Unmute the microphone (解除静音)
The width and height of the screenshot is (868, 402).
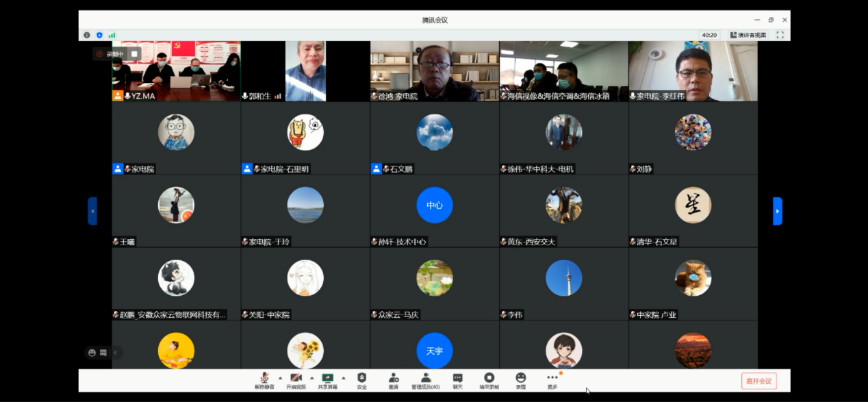click(x=264, y=380)
